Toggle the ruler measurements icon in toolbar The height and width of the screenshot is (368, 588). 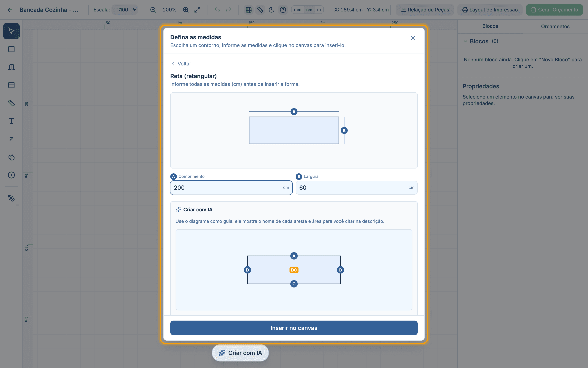tap(260, 10)
